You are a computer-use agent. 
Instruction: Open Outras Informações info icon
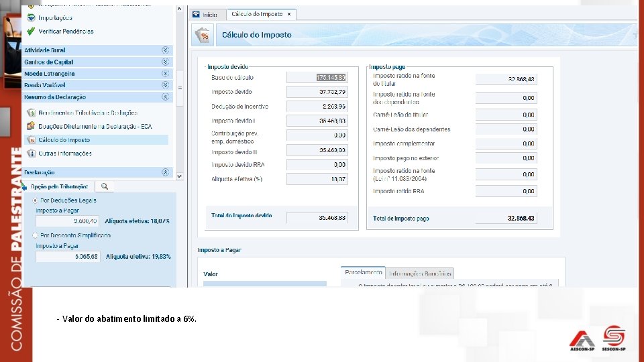[31, 153]
